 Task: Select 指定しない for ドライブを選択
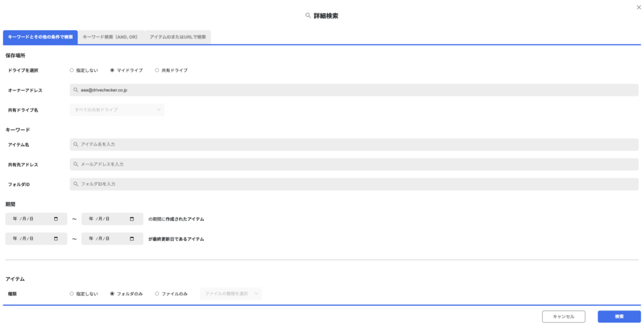click(x=72, y=71)
